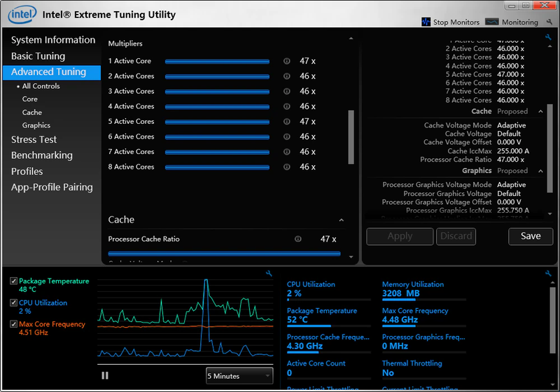Viewport: 560px width, 392px height.
Task: Click the 8 Active Cores multiplier slider
Action: (217, 167)
